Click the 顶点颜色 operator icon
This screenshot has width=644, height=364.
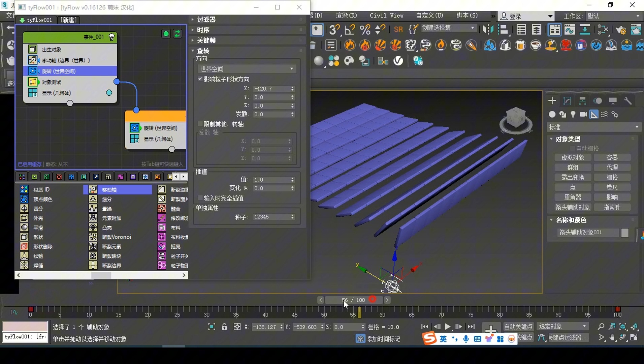[24, 199]
